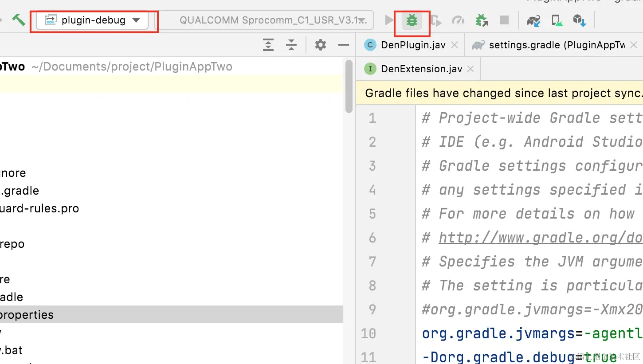The height and width of the screenshot is (364, 643).
Task: Open the Device Manager icon
Action: point(557,20)
